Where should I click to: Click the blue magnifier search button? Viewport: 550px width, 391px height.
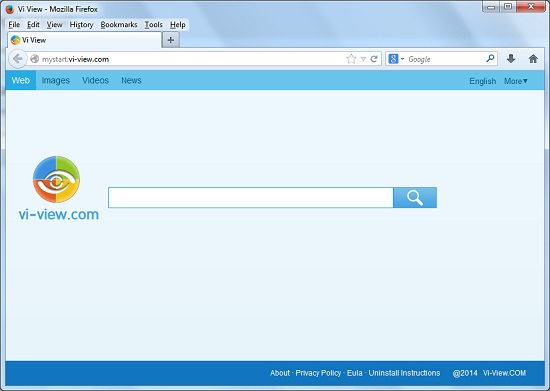(x=415, y=197)
